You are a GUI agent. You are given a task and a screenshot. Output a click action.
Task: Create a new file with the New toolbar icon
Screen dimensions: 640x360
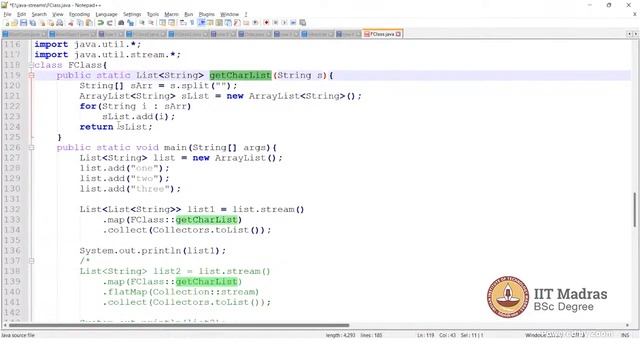tap(7, 22)
